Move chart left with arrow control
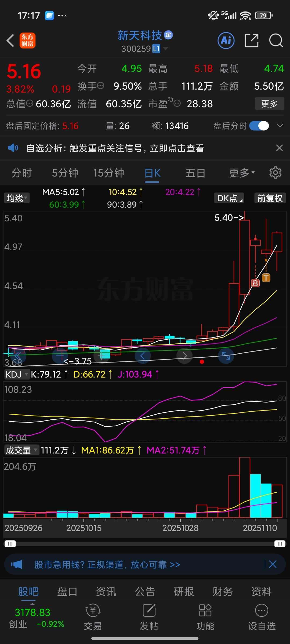The image size is (290, 644). click(x=143, y=356)
